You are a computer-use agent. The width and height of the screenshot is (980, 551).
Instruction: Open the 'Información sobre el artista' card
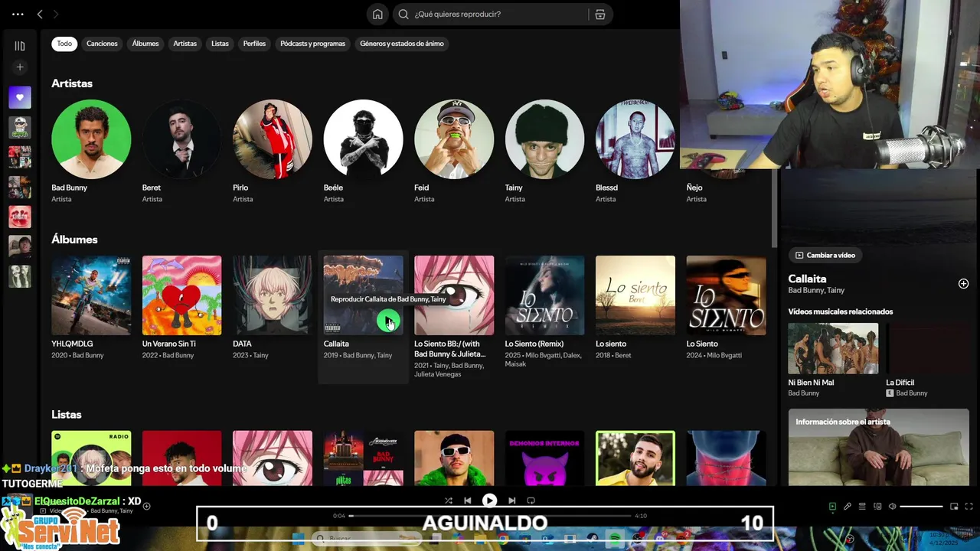pyautogui.click(x=879, y=448)
